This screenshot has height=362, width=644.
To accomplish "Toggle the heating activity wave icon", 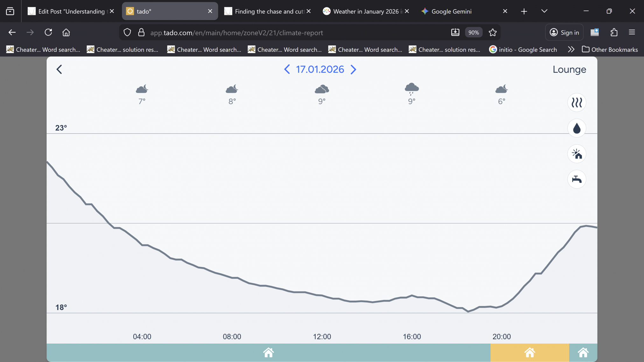I will (x=577, y=103).
